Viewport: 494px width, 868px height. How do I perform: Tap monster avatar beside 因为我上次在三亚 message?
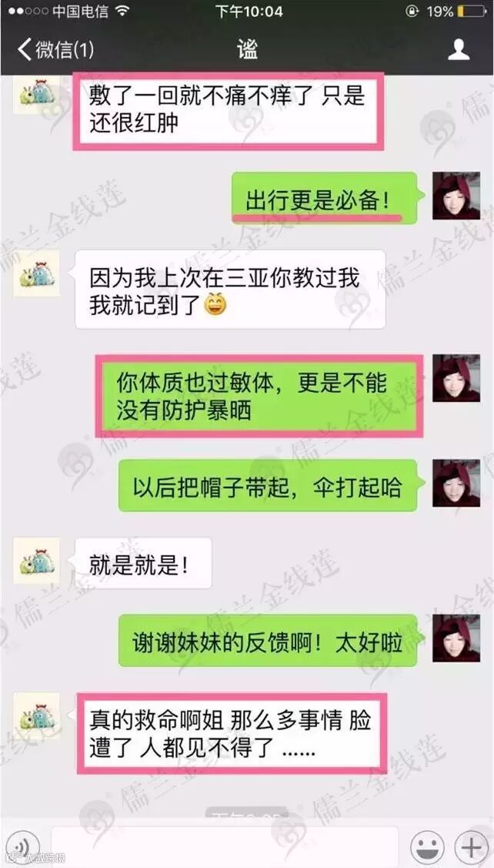(x=36, y=273)
